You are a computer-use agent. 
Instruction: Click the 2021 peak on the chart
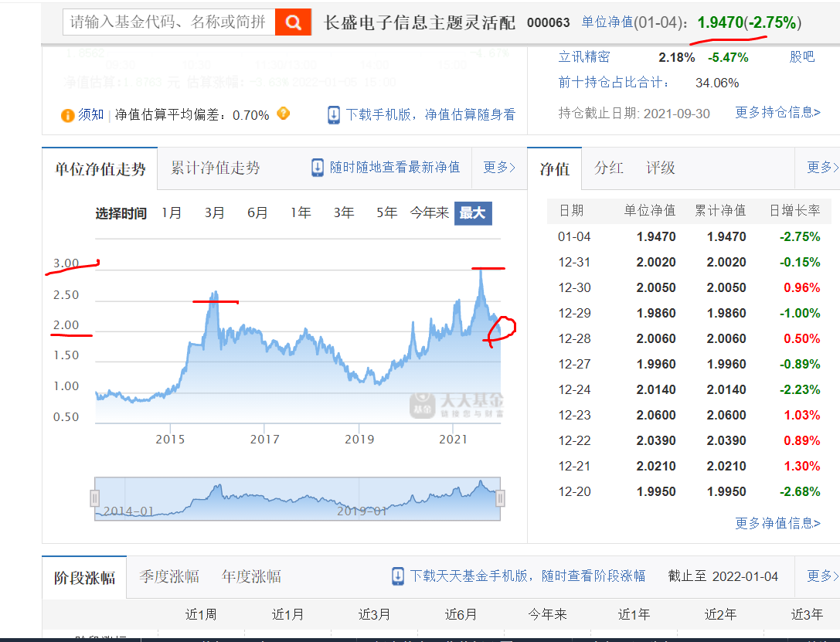(481, 271)
